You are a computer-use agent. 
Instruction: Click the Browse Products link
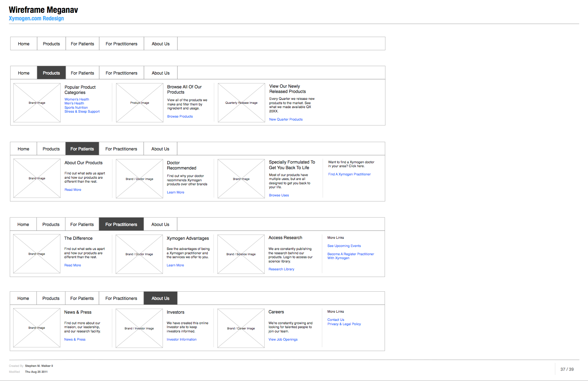[180, 116]
